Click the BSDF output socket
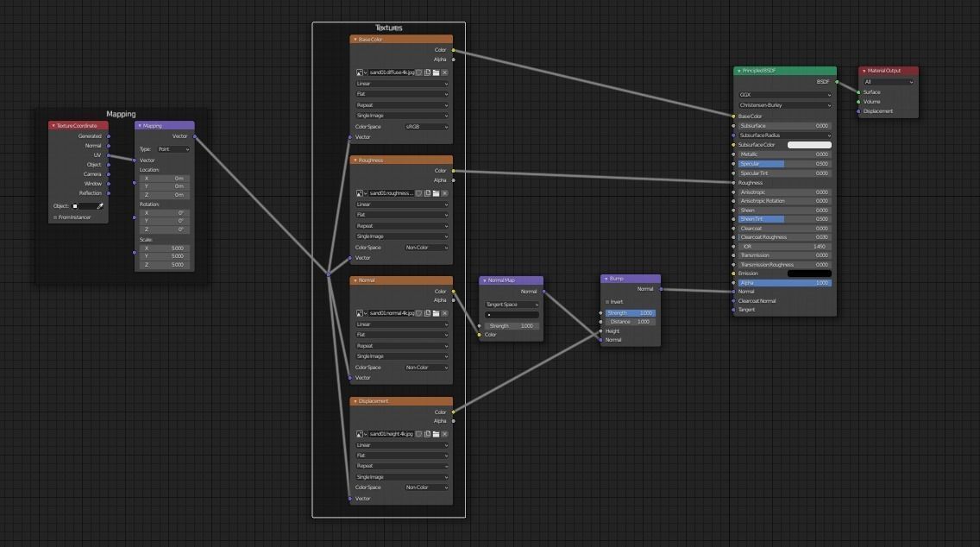This screenshot has width=980, height=547. [x=837, y=82]
